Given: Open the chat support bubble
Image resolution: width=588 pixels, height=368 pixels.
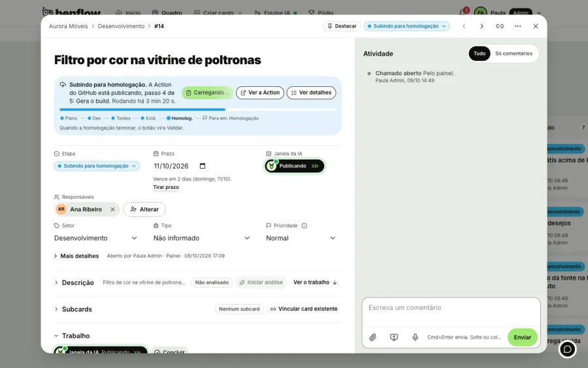Looking at the screenshot, I should (567, 349).
